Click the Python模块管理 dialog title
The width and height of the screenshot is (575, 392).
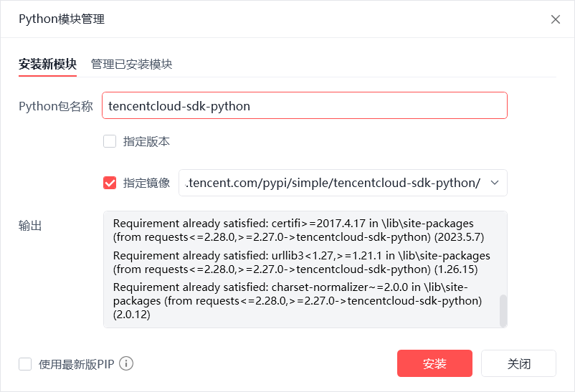62,19
